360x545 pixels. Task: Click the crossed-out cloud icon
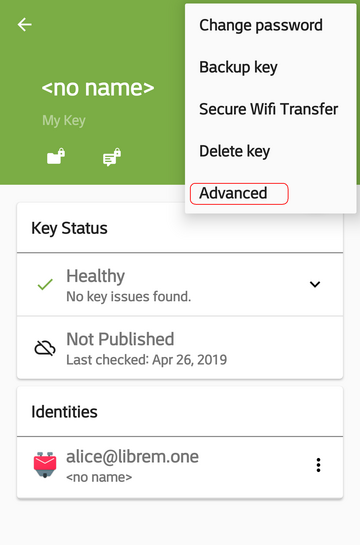tap(45, 348)
